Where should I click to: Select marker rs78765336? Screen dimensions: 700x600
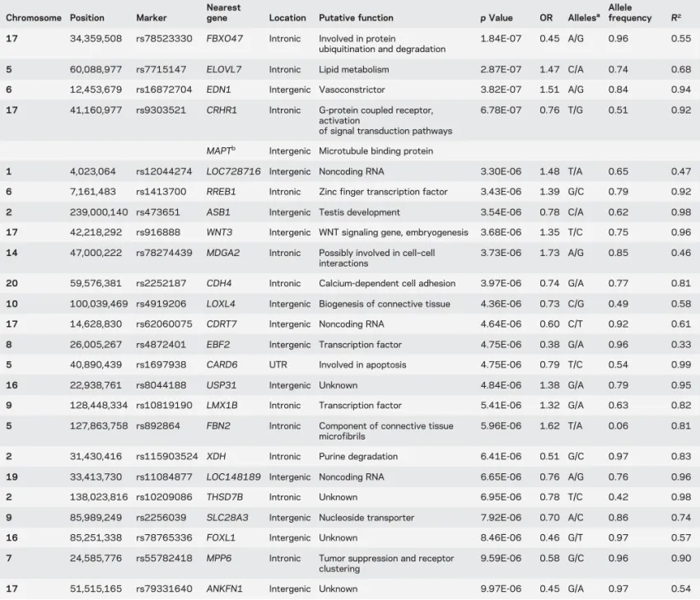click(164, 537)
